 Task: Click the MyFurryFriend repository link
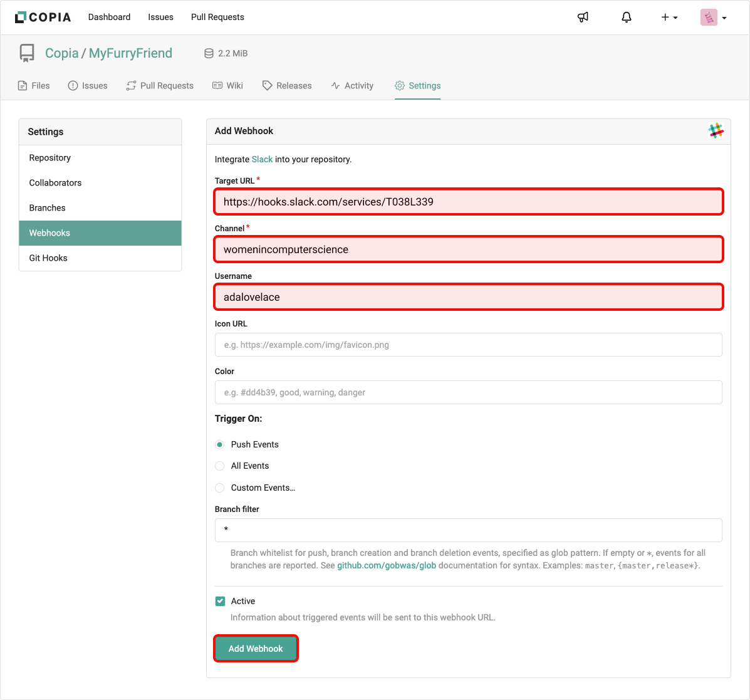click(x=130, y=53)
